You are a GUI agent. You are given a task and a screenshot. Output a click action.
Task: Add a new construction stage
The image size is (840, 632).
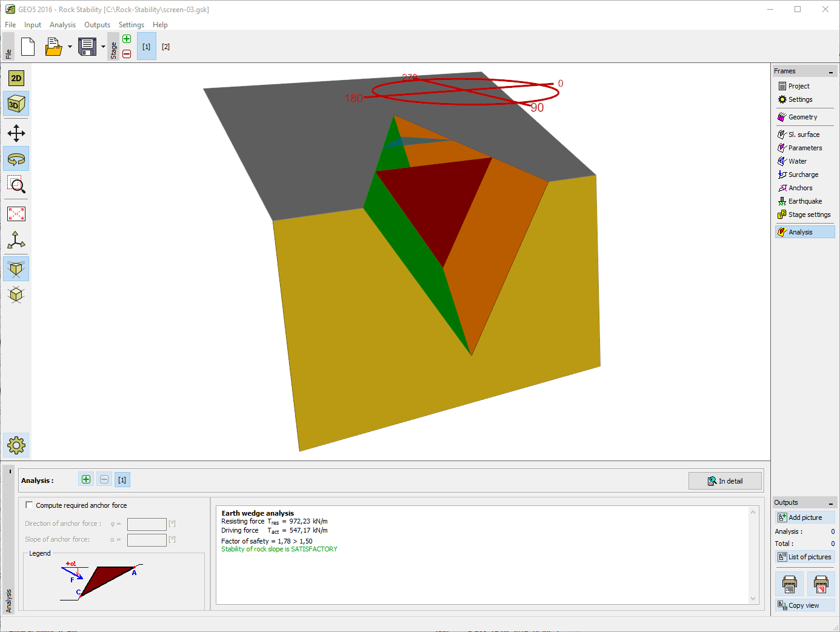coord(127,39)
